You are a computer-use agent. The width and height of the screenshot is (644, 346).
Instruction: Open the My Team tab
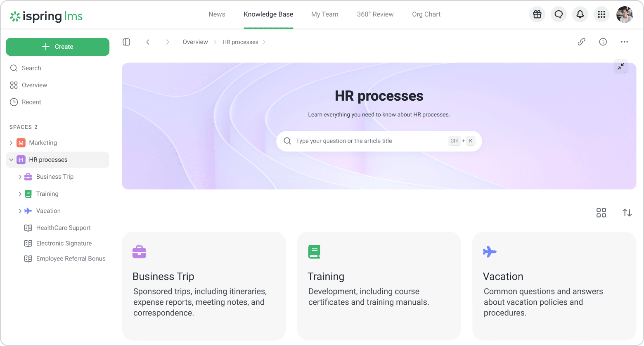(x=325, y=14)
